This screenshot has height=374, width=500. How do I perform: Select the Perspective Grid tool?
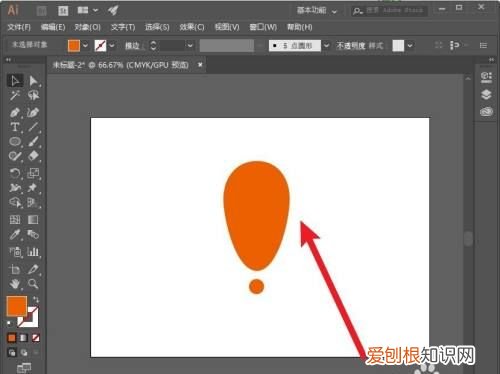33,202
